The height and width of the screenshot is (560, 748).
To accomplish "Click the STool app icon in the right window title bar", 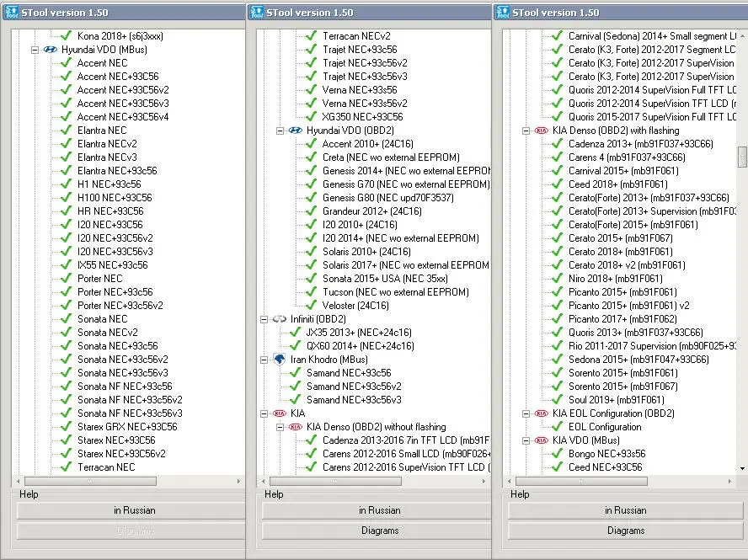I will click(502, 12).
